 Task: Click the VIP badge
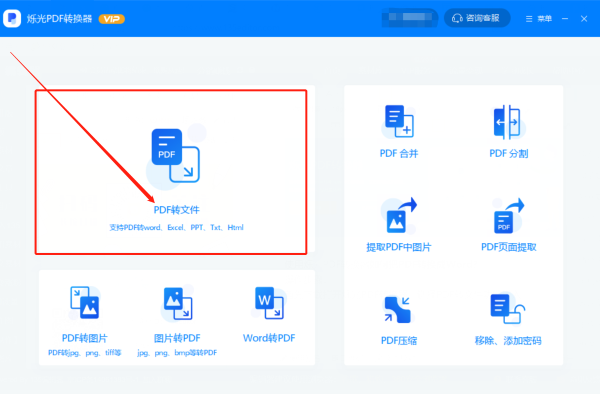click(x=112, y=19)
